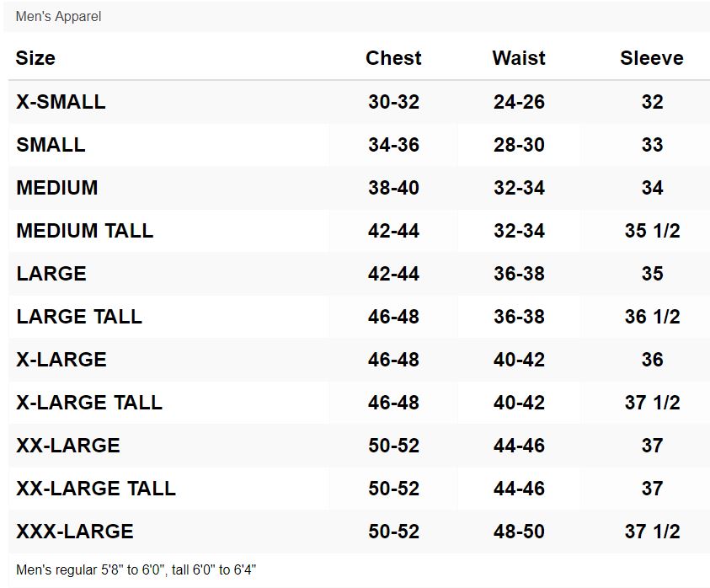Select the sleeve value for XXX-LARGE
This screenshot has height=588, width=710.
[652, 532]
